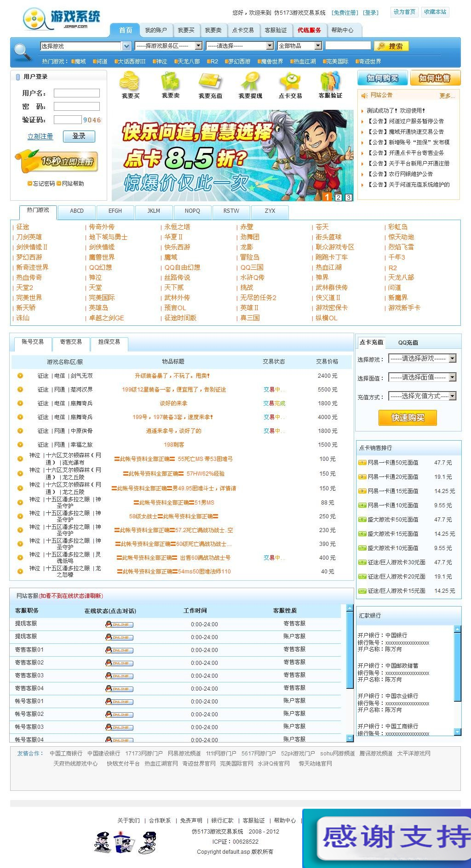Click the rank icon beside 盛大游戏卡50元面值

362,520
